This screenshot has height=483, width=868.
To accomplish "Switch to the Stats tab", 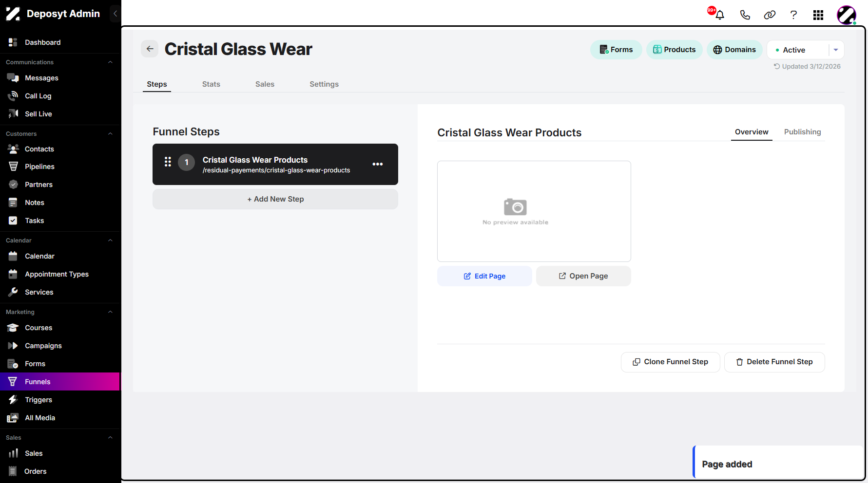I will 211,84.
